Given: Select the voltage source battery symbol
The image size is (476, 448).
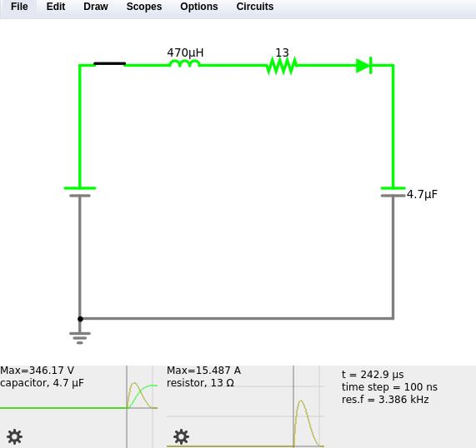Looking at the screenshot, I should [x=80, y=192].
